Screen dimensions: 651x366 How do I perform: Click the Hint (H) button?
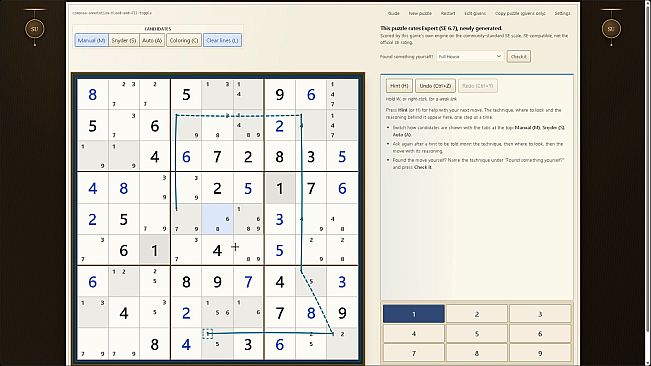(399, 86)
